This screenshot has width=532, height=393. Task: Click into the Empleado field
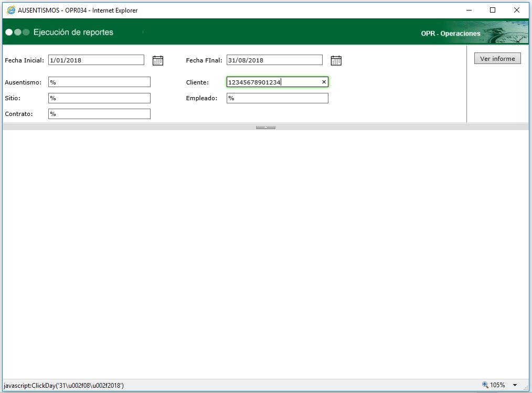tap(278, 98)
